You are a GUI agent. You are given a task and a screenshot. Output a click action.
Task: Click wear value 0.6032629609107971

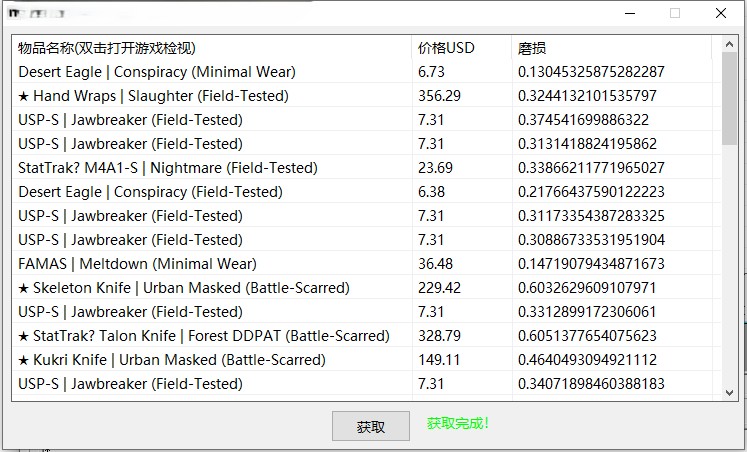[x=587, y=288]
